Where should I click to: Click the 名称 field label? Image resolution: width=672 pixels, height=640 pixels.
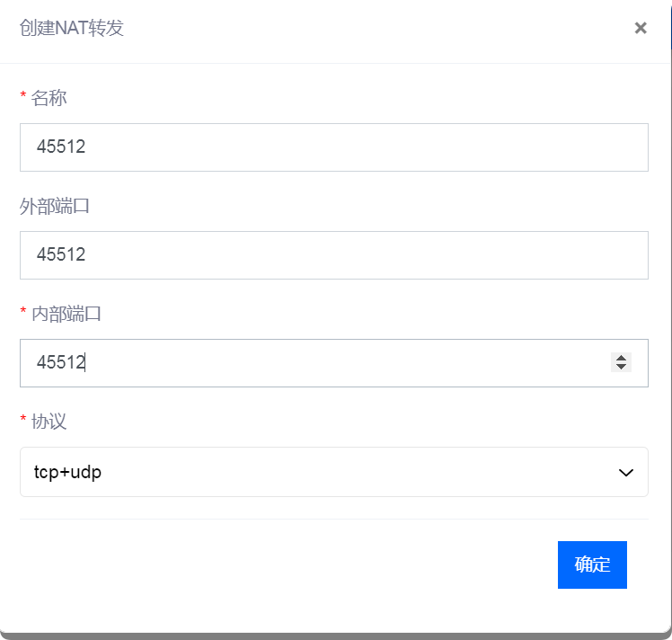click(49, 98)
